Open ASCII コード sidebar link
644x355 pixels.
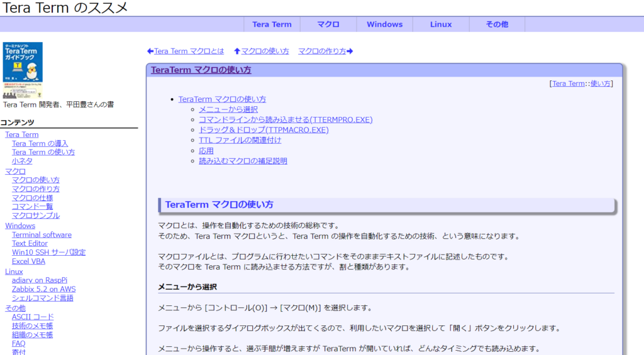tap(33, 317)
